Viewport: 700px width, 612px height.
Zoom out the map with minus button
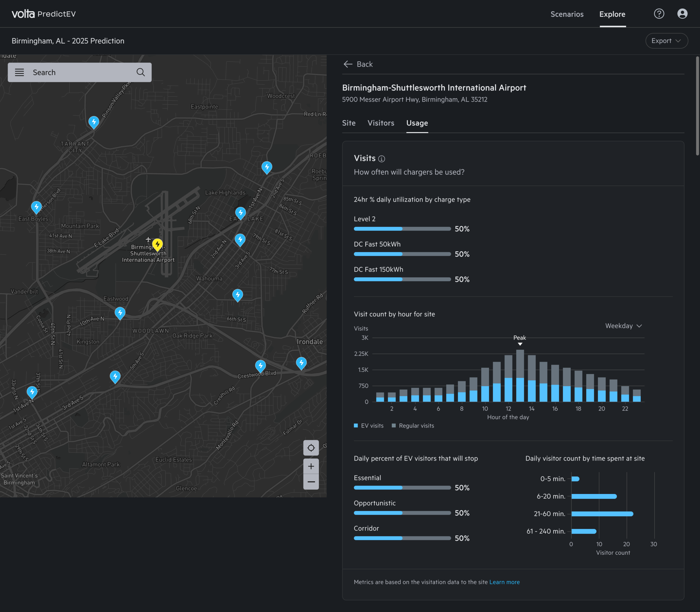pyautogui.click(x=311, y=482)
